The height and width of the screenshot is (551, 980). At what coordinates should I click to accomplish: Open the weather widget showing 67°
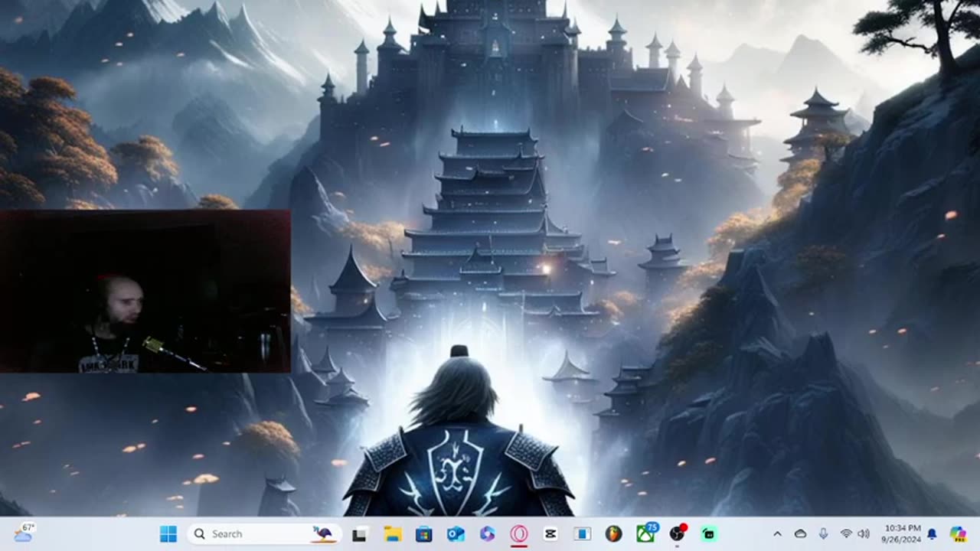(x=23, y=533)
